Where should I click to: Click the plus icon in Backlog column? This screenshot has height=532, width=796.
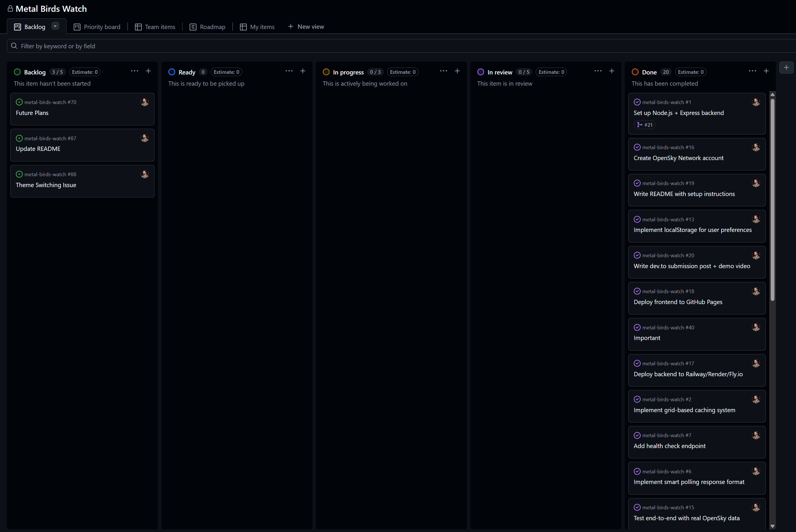148,71
